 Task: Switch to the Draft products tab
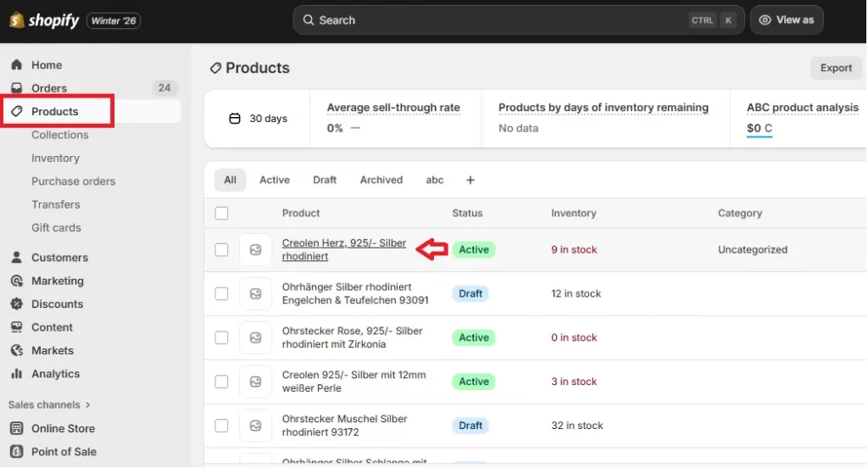[x=325, y=180]
